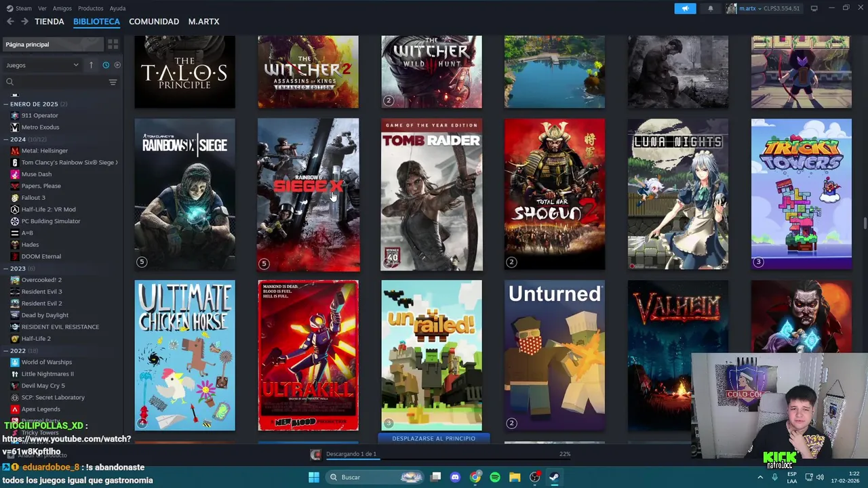Select Hades in the sidebar
This screenshot has height=488, width=868.
click(x=30, y=245)
